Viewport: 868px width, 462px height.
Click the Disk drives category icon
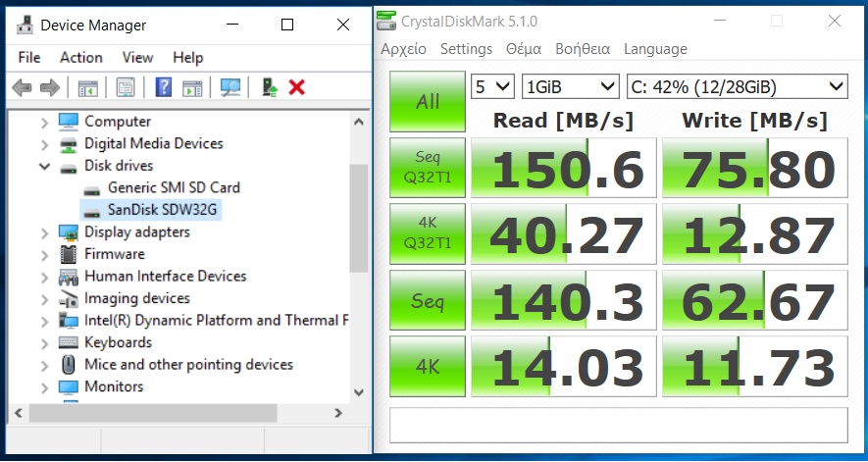(68, 167)
